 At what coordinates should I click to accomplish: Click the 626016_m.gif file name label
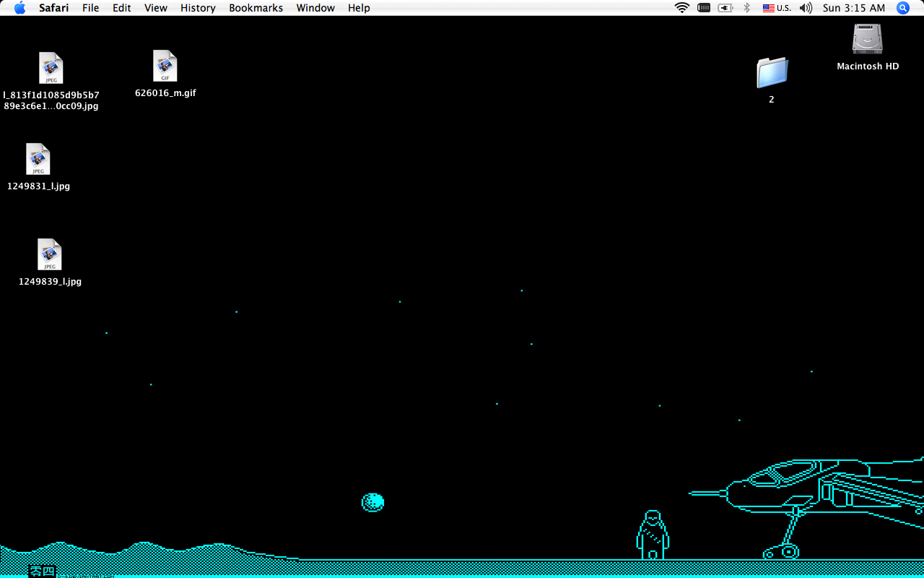click(x=165, y=93)
